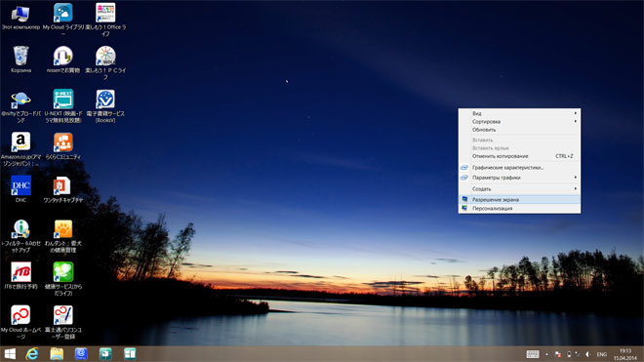Expand the Параметры графики submenu

519,178
